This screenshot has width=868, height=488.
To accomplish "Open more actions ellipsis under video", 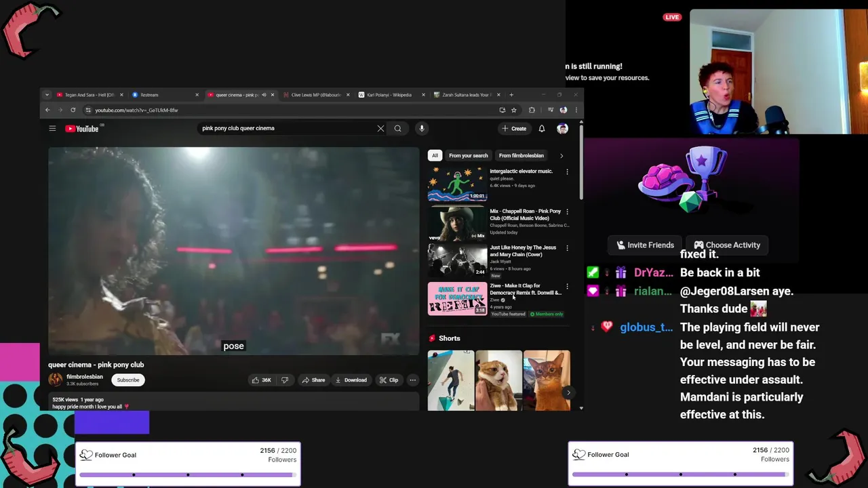I will pyautogui.click(x=412, y=380).
